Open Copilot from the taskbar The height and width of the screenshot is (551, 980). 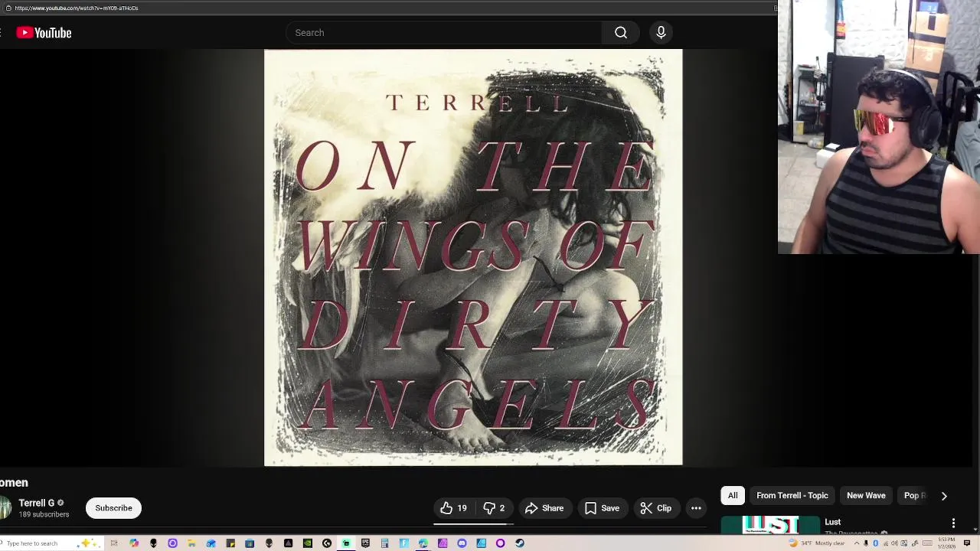point(134,543)
